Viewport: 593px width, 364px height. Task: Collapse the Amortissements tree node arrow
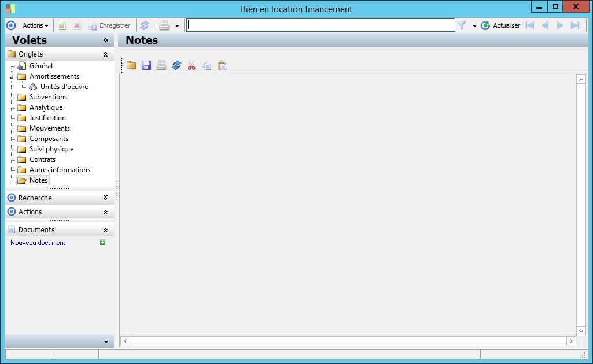tap(12, 77)
